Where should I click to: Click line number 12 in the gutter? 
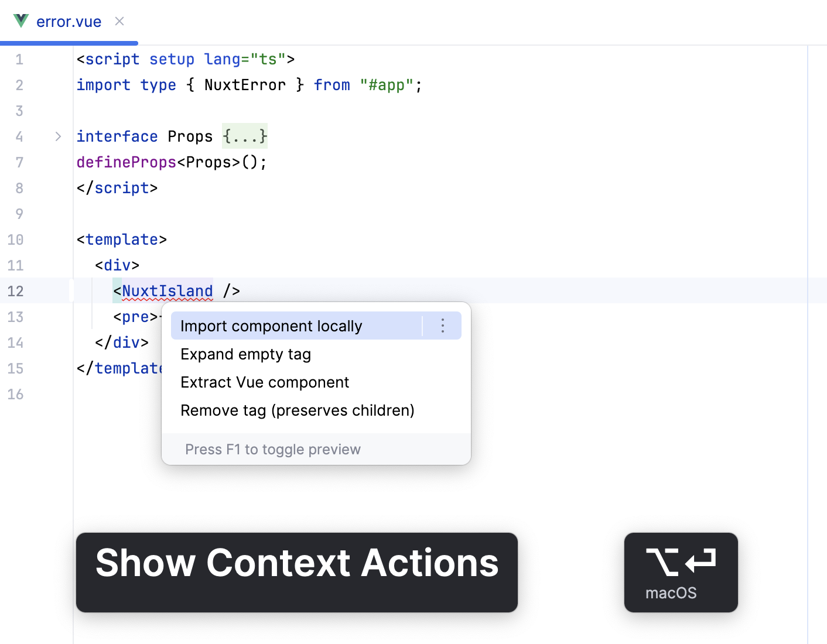(x=16, y=290)
